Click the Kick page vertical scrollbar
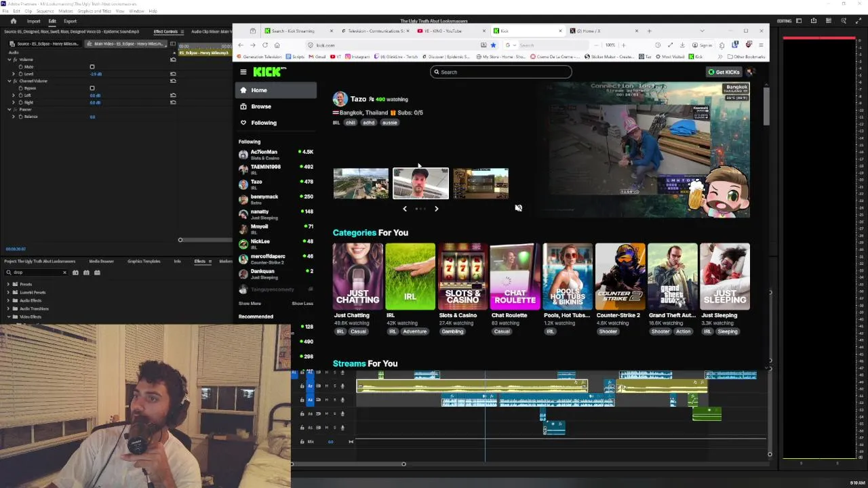Screen dimensions: 868x488 tap(767, 106)
